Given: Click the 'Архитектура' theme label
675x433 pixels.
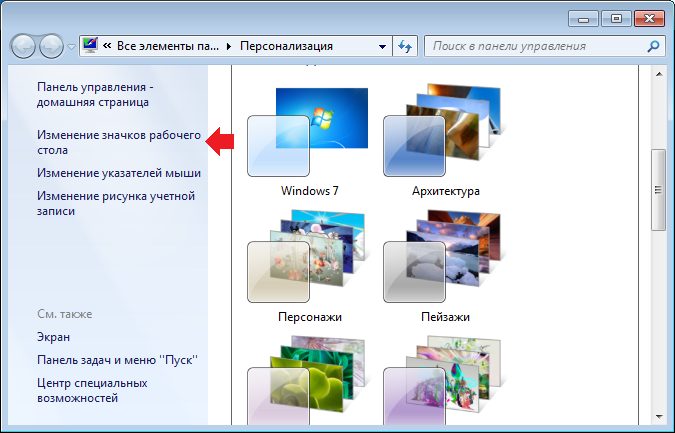Looking at the screenshot, I should coord(446,191).
